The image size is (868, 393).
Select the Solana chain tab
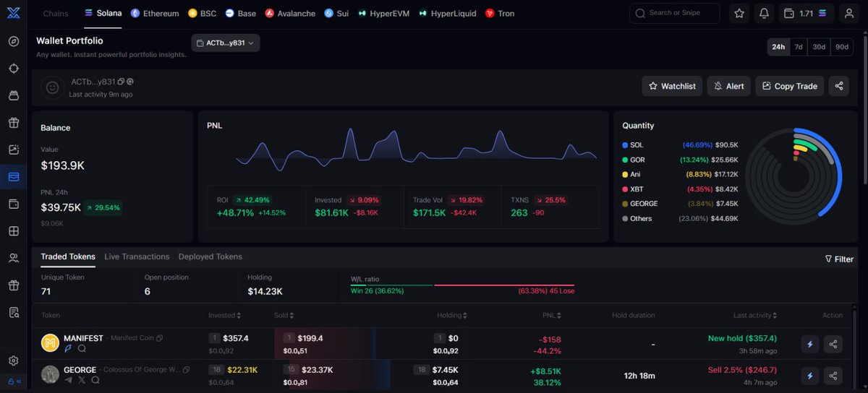click(103, 13)
